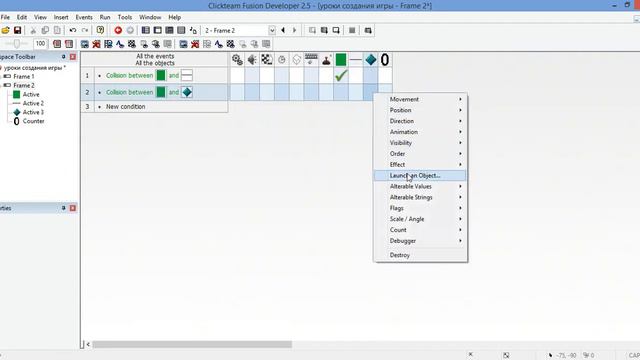Screen dimensions: 640x360
Task: Click the zoom slider in the toolbar
Action: (x=16, y=44)
